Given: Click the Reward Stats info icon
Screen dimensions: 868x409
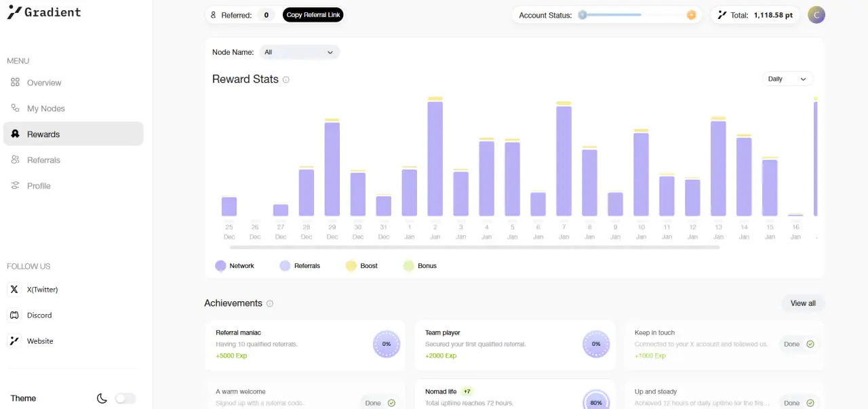Looking at the screenshot, I should (286, 79).
